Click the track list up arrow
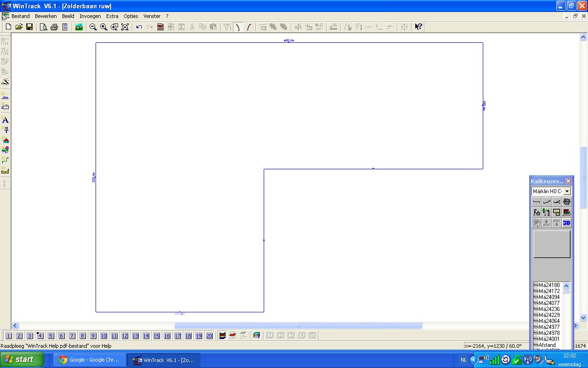The height and width of the screenshot is (368, 588). [x=566, y=286]
